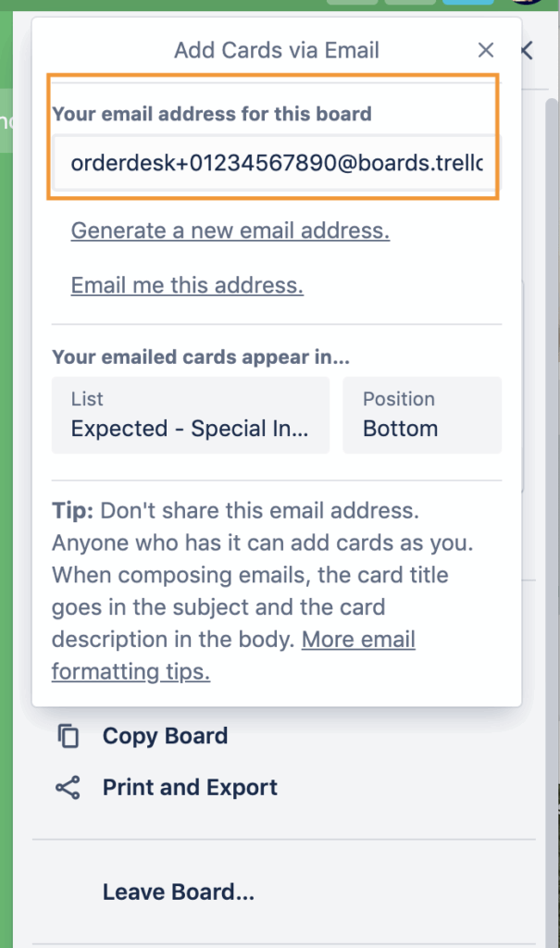Open the user avatar at top right
The width and height of the screenshot is (560, 948).
pos(540,4)
